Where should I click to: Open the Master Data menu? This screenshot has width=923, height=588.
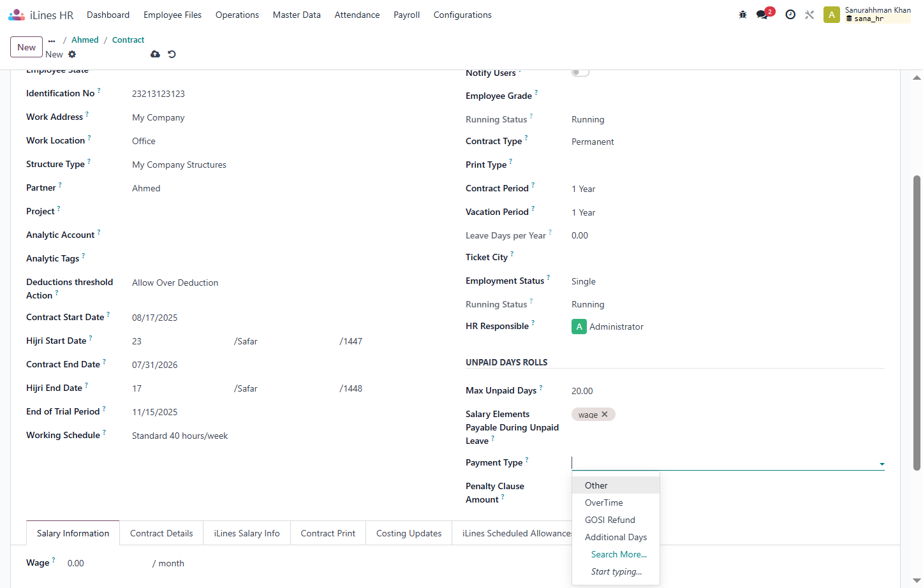click(x=297, y=15)
